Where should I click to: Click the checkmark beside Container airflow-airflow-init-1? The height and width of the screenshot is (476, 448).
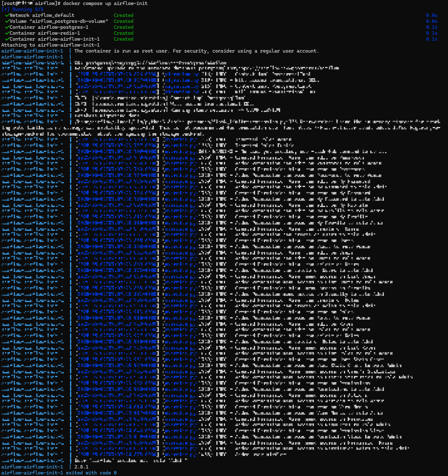point(7,39)
